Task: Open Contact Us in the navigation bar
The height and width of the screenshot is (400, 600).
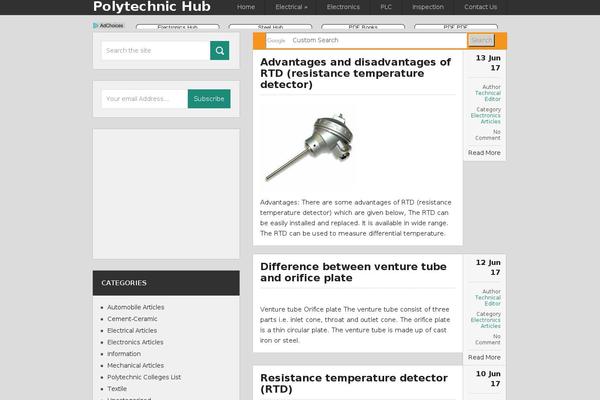Action: pos(481,7)
